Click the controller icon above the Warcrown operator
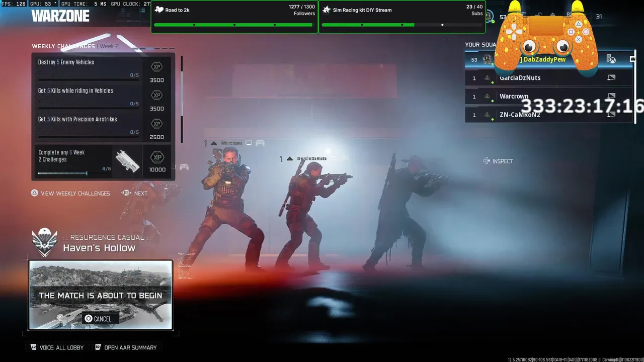 (260, 143)
